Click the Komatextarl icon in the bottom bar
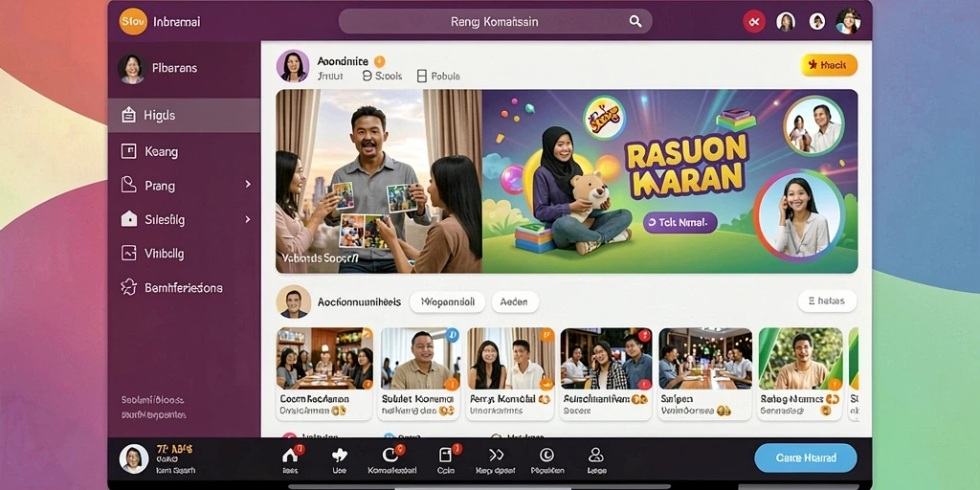 [390, 455]
